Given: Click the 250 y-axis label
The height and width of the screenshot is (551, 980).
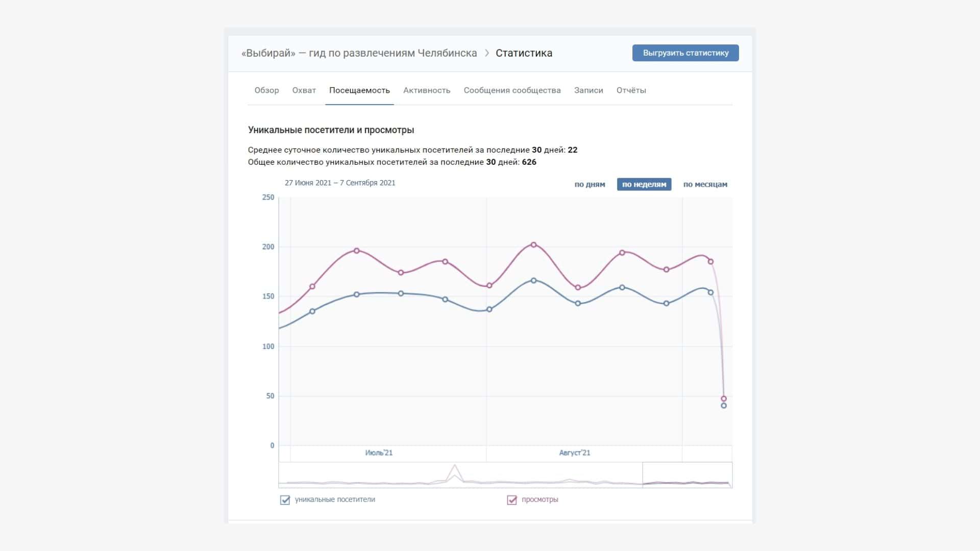Looking at the screenshot, I should click(x=268, y=197).
